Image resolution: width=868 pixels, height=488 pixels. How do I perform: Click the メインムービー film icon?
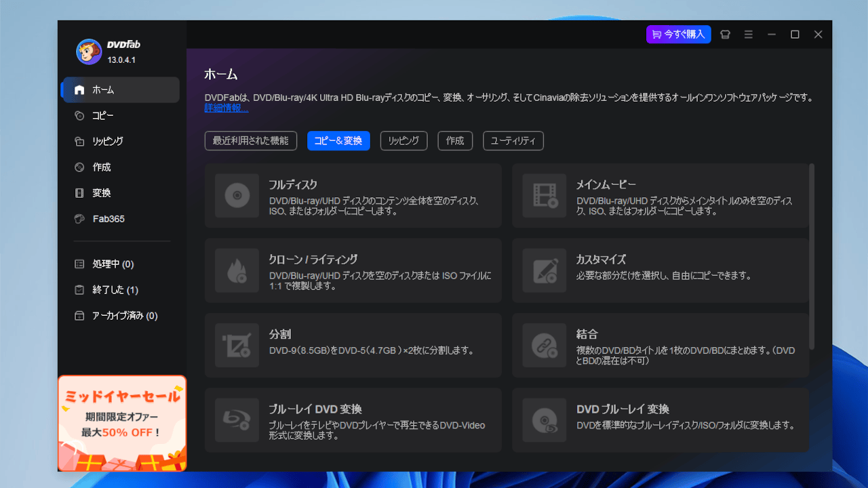545,196
